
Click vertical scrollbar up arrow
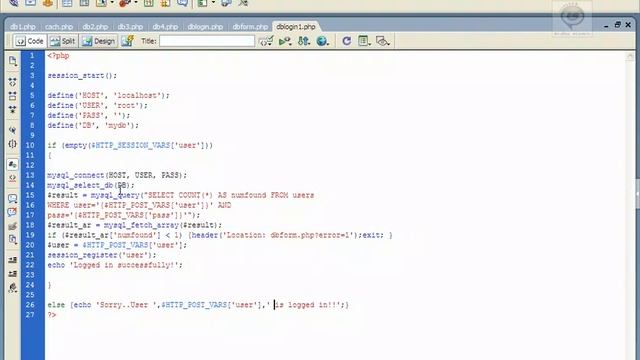click(x=630, y=58)
